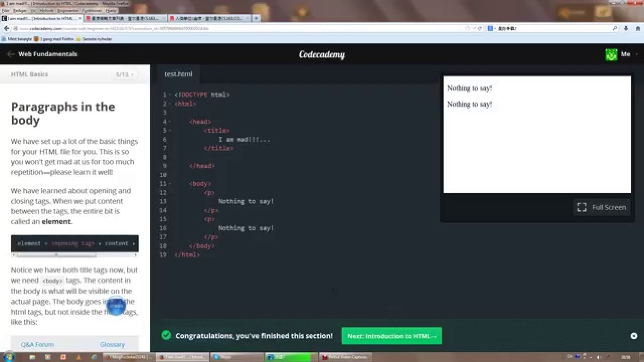Viewport: 644px width, 362px height.
Task: Click the green Me profile avatar
Action: click(610, 54)
